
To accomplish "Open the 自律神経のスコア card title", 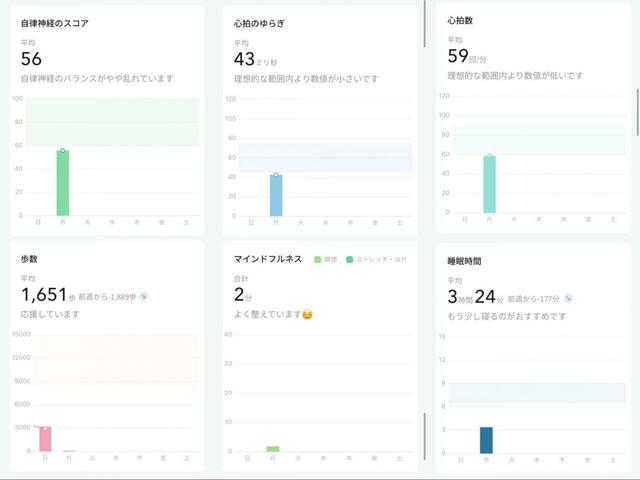I will tap(55, 22).
